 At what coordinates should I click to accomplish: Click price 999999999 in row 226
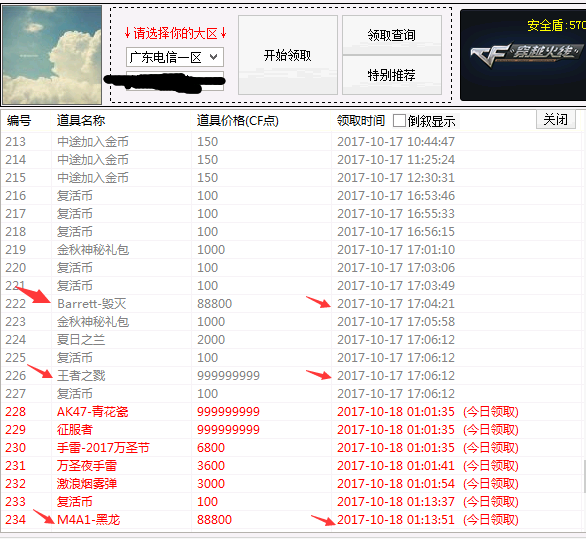pos(228,376)
